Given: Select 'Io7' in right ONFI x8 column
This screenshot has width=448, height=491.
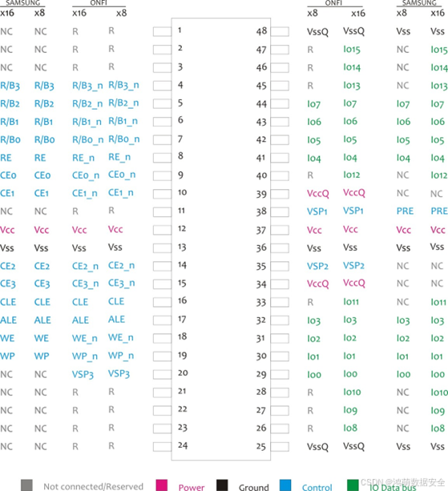Looking at the screenshot, I should click(313, 104).
